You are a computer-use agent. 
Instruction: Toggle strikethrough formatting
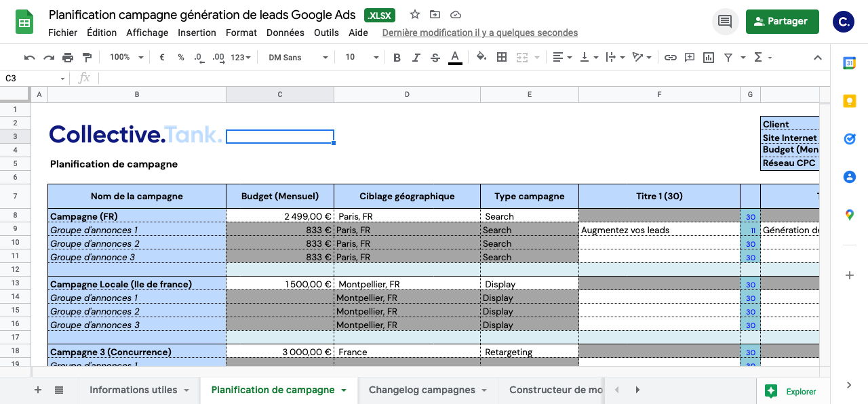435,58
